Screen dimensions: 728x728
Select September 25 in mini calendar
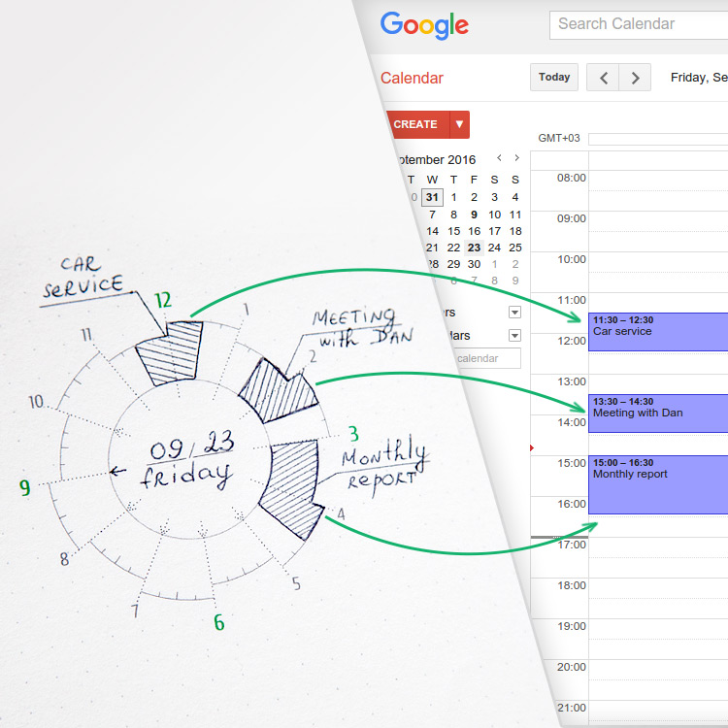tap(515, 248)
